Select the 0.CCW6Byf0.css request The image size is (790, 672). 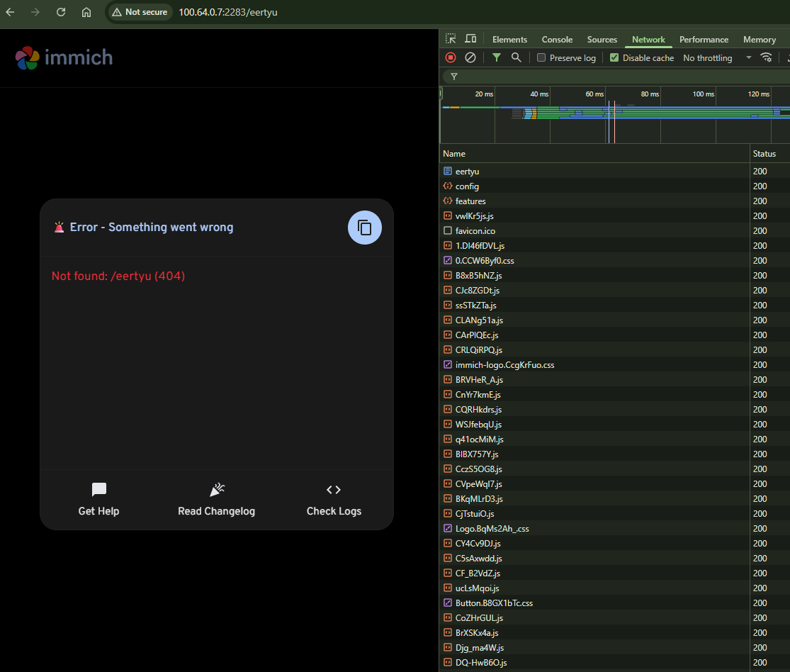[615, 261]
